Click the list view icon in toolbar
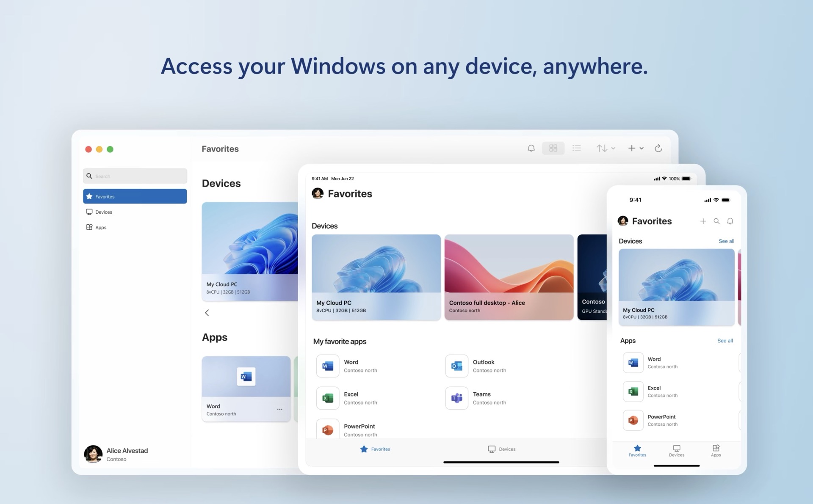This screenshot has width=813, height=504. pyautogui.click(x=577, y=149)
